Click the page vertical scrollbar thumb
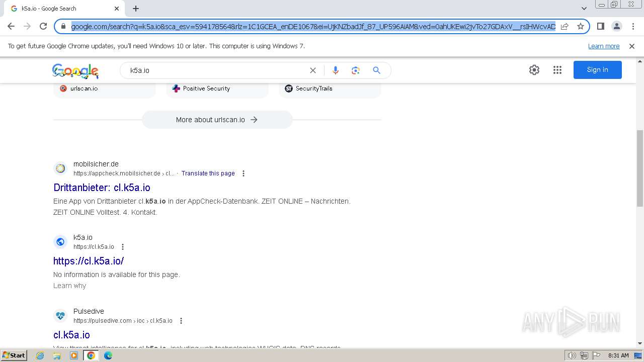The height and width of the screenshot is (362, 644). coord(640,168)
